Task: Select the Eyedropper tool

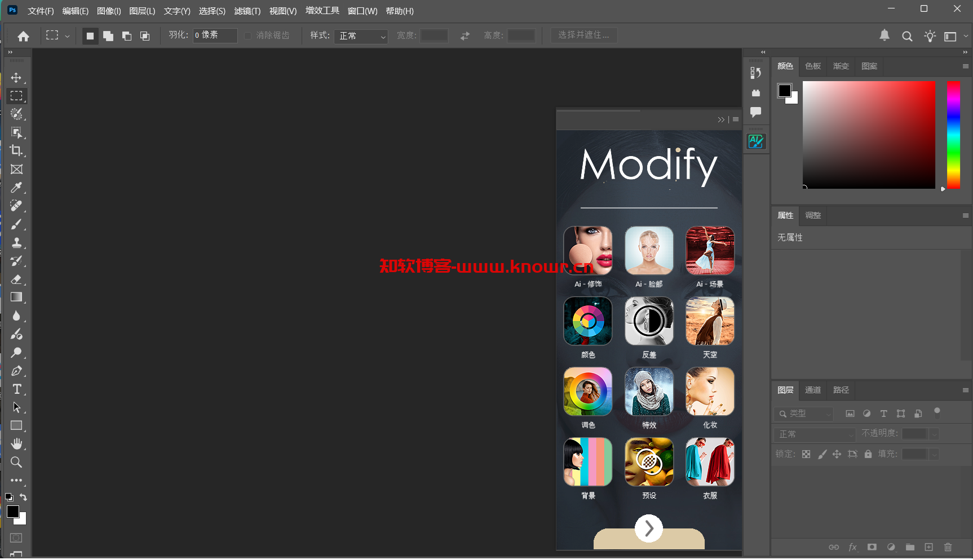Action: 16,187
